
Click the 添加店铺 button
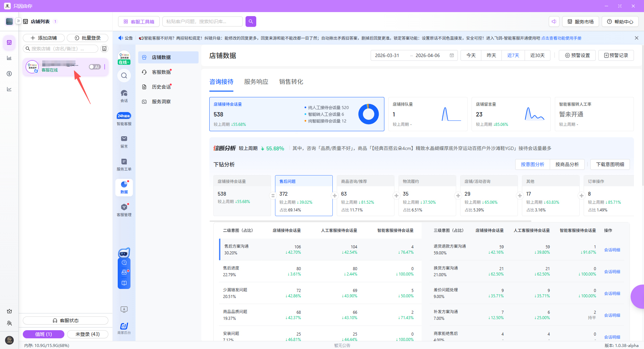[x=44, y=38]
